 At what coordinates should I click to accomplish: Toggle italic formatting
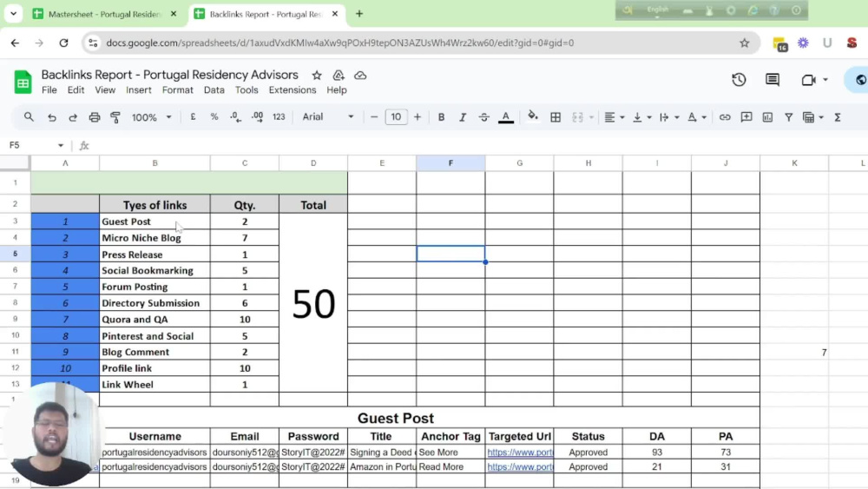[463, 117]
